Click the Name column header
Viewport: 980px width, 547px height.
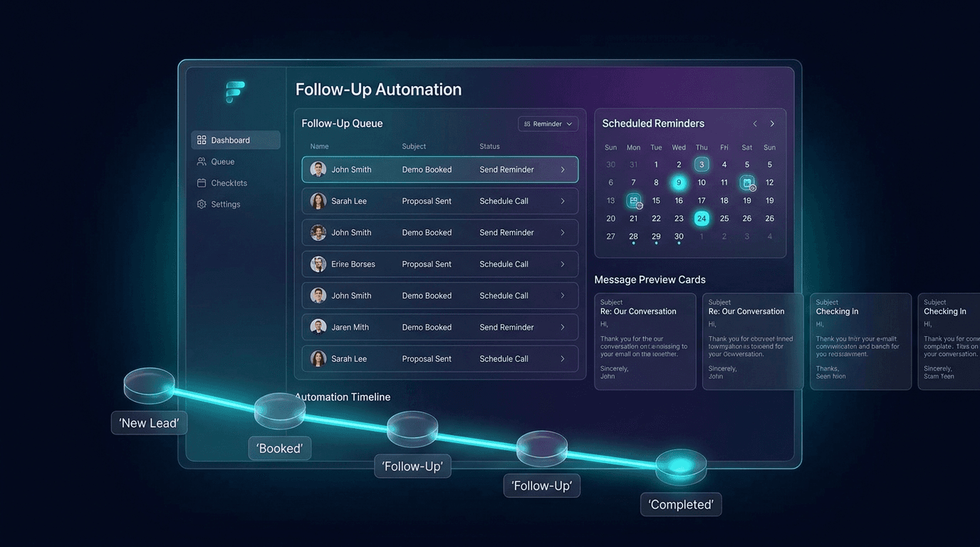320,147
